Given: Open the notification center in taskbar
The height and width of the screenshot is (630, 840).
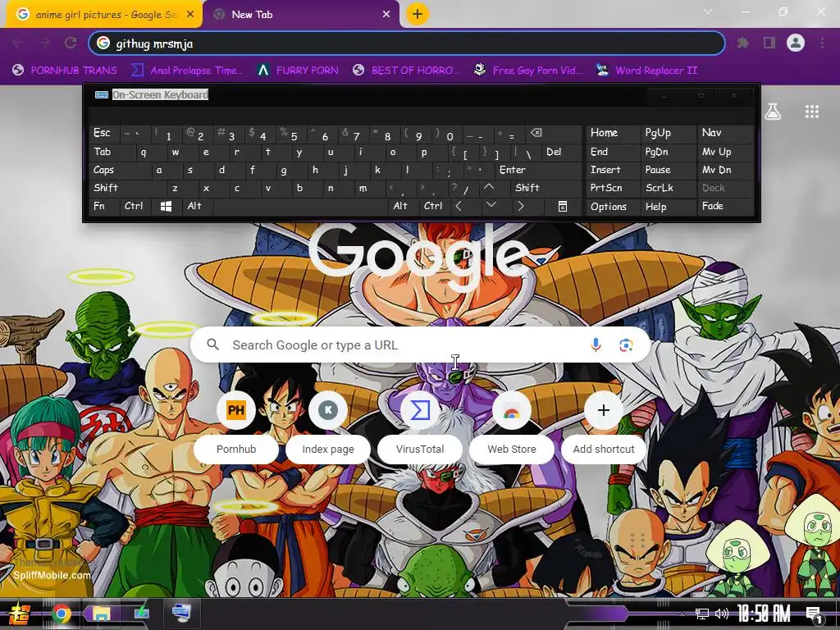Looking at the screenshot, I should coord(813,614).
